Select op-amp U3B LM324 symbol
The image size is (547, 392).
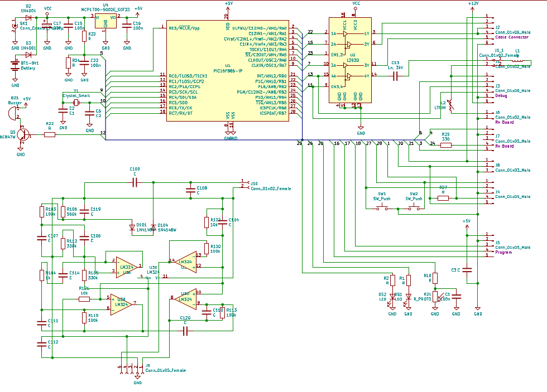[121, 304]
